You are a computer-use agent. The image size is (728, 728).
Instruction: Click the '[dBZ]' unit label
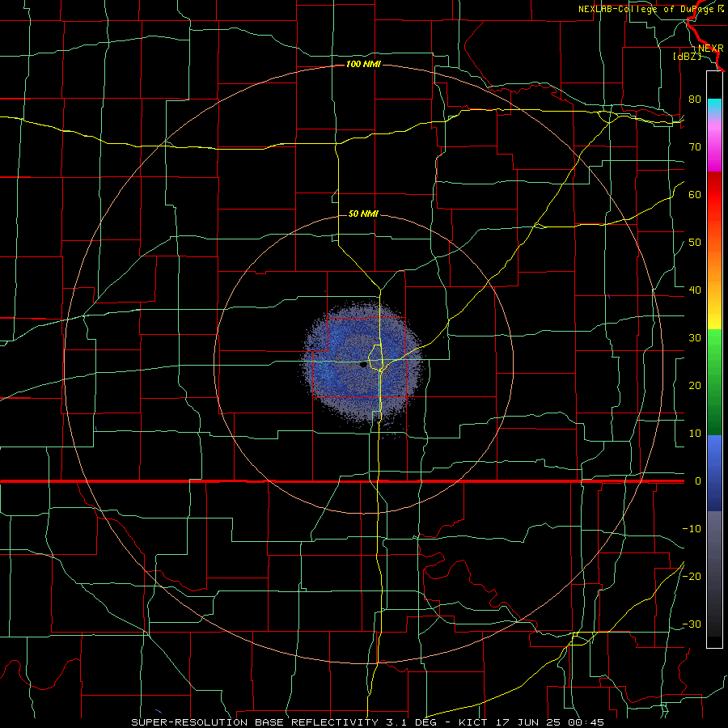pos(687,56)
